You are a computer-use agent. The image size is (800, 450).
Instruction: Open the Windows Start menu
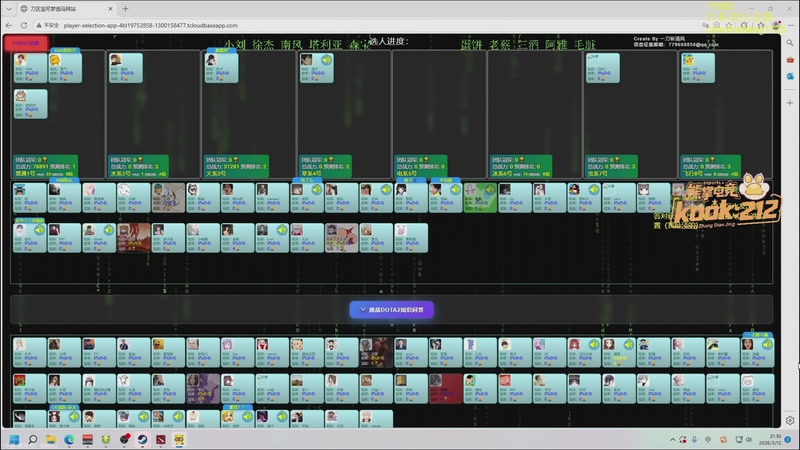tap(14, 439)
